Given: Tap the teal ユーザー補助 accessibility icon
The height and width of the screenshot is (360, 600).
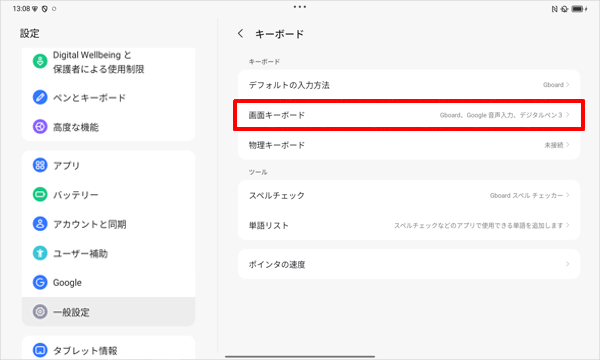Looking at the screenshot, I should pos(40,253).
